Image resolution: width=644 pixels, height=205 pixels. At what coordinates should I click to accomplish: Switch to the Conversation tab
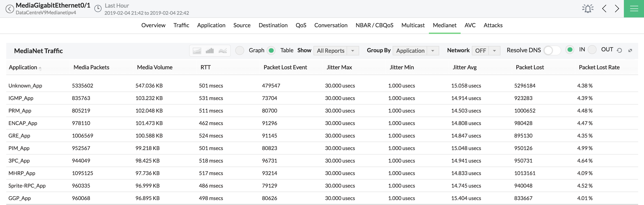[x=330, y=25]
